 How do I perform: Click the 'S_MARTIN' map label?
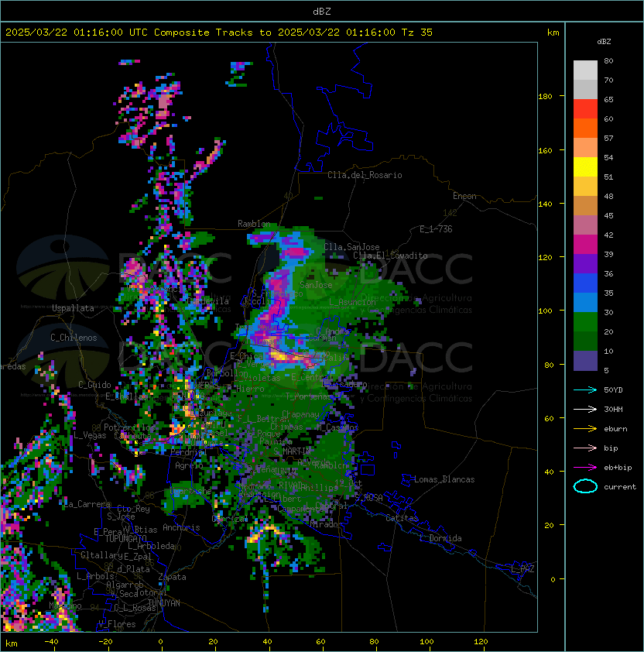coord(293,451)
